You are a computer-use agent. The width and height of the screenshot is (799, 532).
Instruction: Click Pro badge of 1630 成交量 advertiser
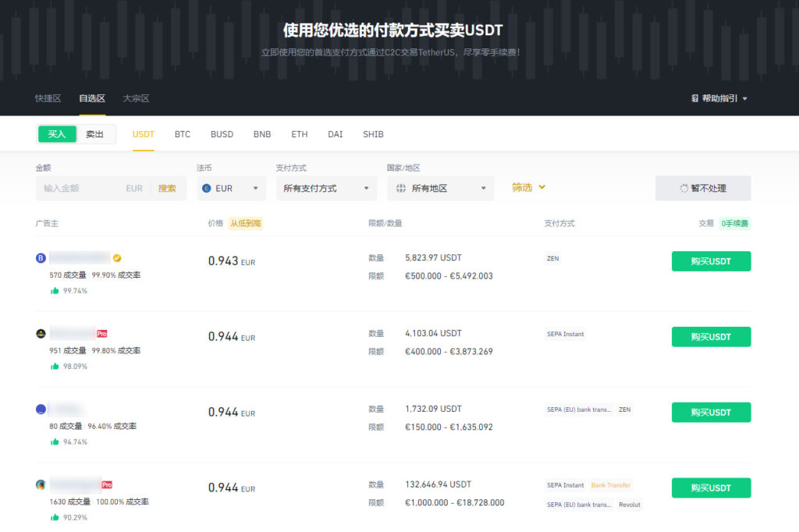coord(107,484)
